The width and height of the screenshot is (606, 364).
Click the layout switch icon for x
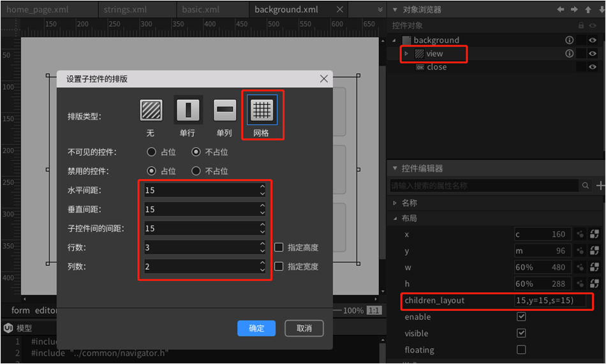[595, 234]
